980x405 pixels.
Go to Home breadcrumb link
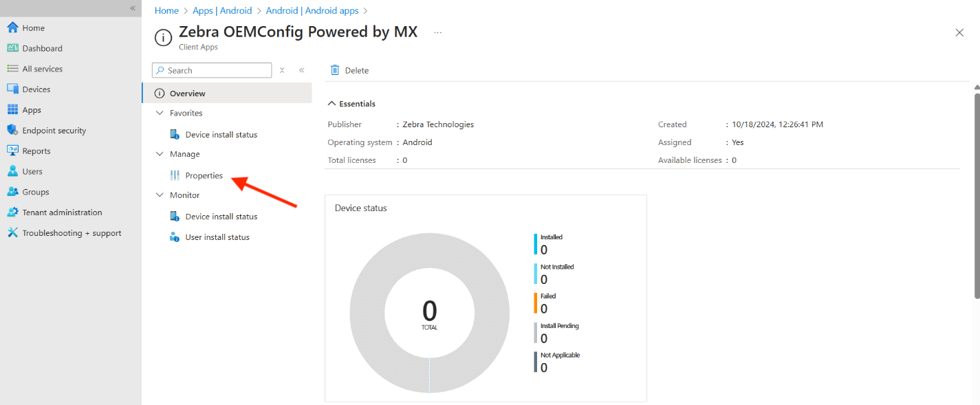[x=166, y=11]
